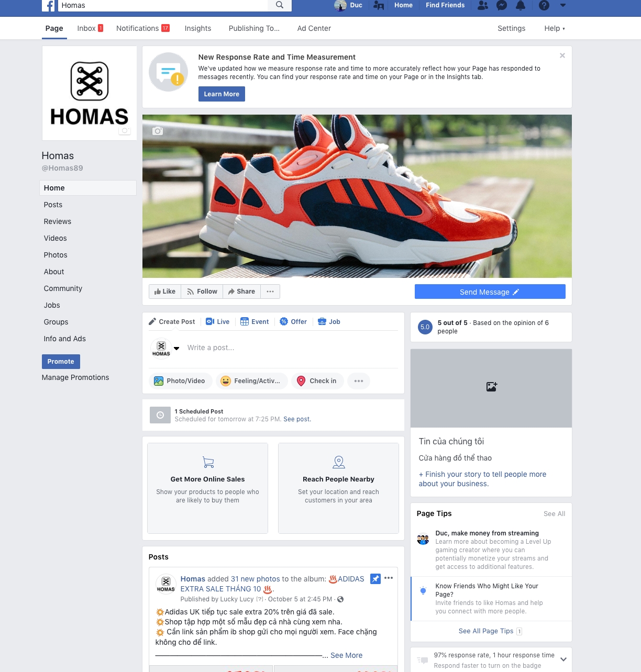Click the search magnifier button
Image resolution: width=641 pixels, height=672 pixels.
(x=280, y=5)
